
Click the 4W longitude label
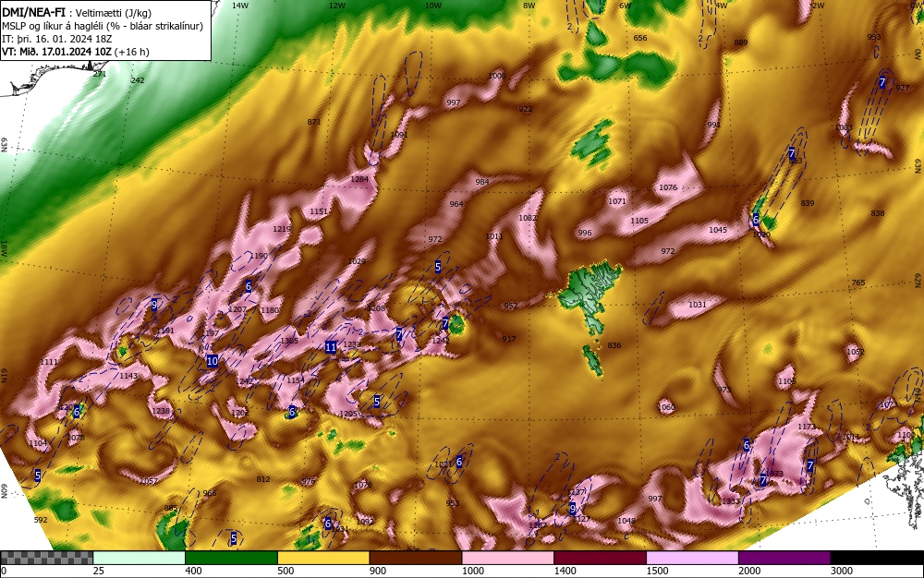pyautogui.click(x=722, y=6)
